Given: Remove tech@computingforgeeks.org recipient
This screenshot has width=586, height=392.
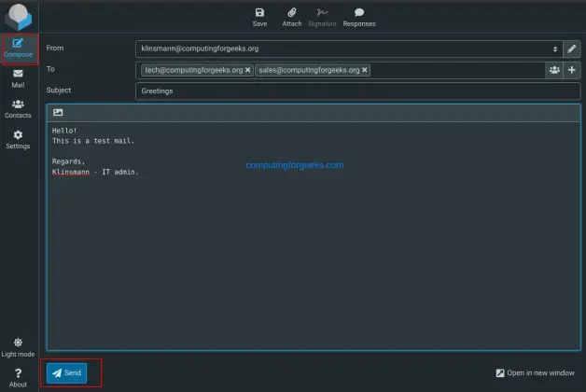Looking at the screenshot, I should pyautogui.click(x=248, y=70).
